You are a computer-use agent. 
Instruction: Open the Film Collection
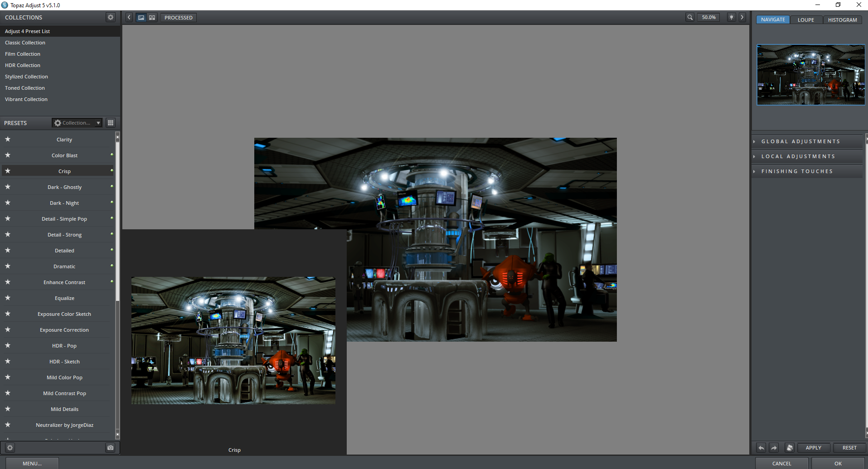(x=60, y=54)
